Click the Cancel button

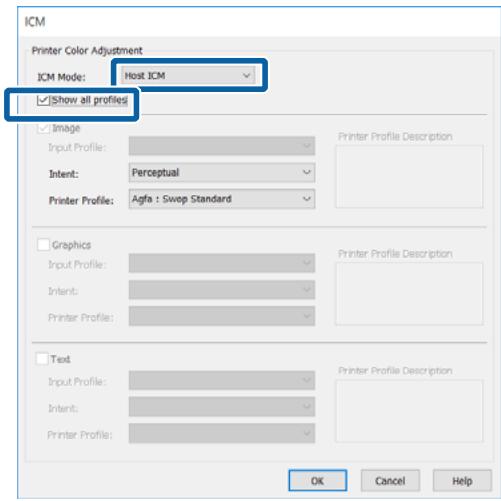click(390, 480)
